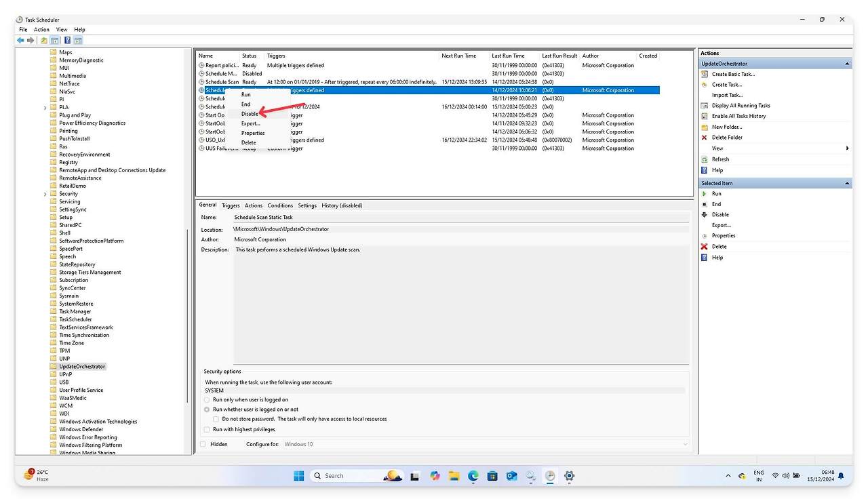Click Create Task... in Actions pane
Screen dimensions: 868x501
727,85
